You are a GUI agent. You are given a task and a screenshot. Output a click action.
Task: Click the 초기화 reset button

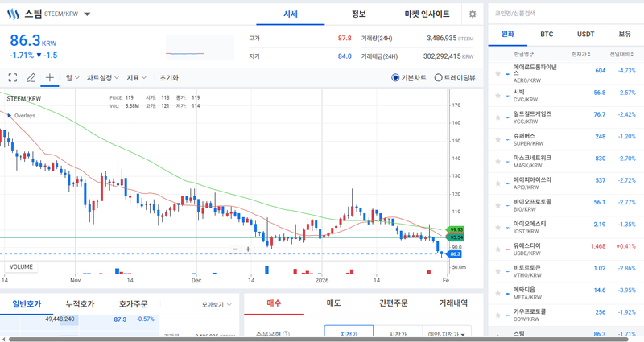pyautogui.click(x=169, y=78)
